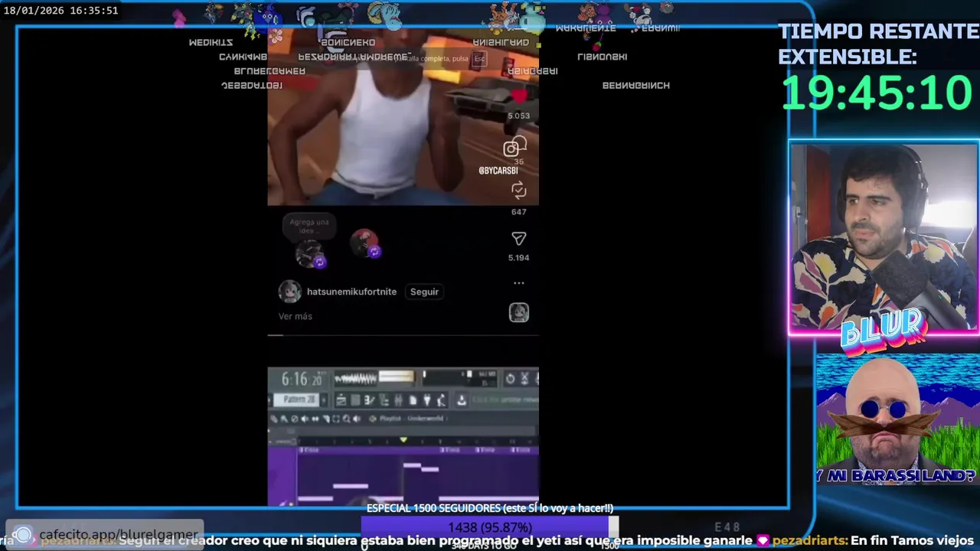Image resolution: width=980 pixels, height=551 pixels.
Task: Open the Pattern 28 selector
Action: (297, 399)
